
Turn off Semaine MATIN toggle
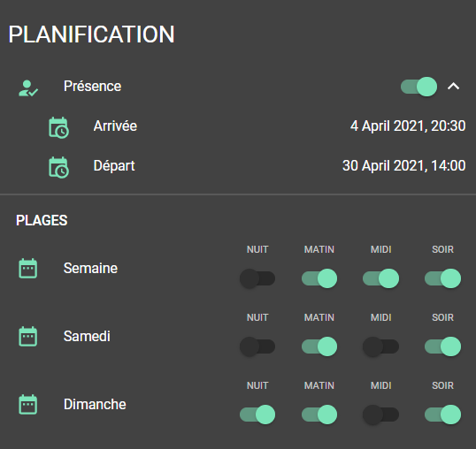(319, 278)
